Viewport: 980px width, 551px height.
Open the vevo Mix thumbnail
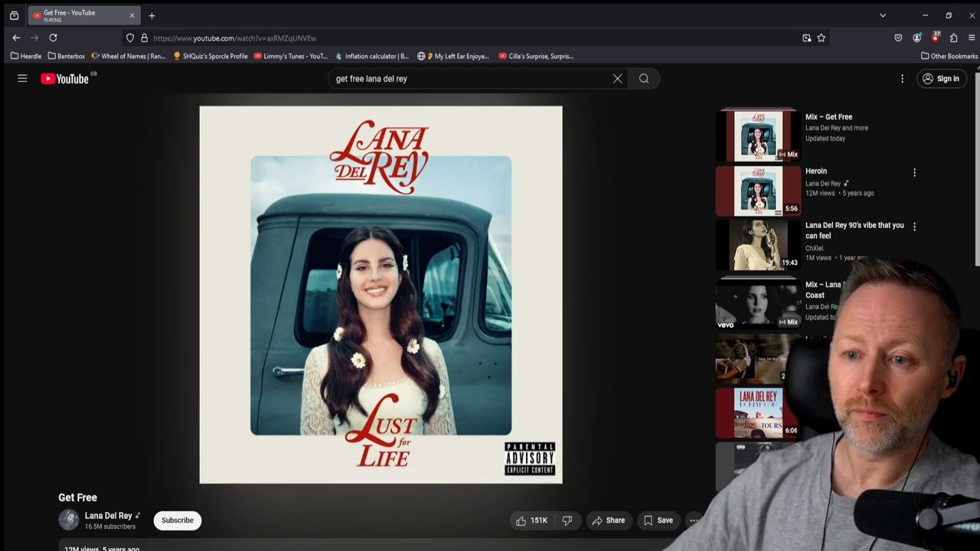(758, 304)
